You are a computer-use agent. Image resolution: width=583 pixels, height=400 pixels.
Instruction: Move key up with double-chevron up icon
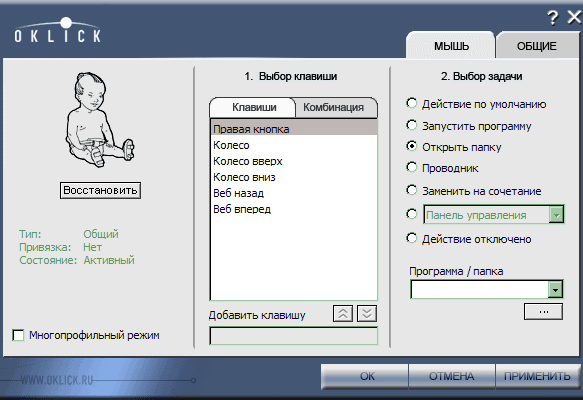point(343,313)
